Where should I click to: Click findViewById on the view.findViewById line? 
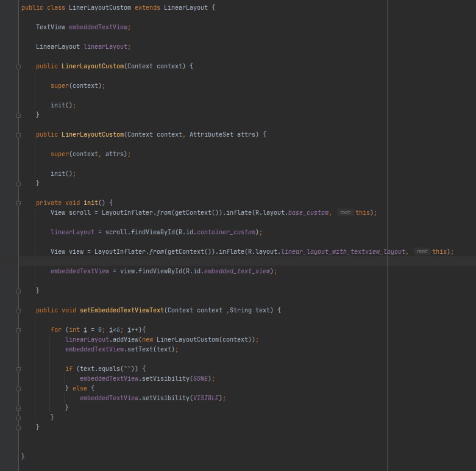(160, 271)
